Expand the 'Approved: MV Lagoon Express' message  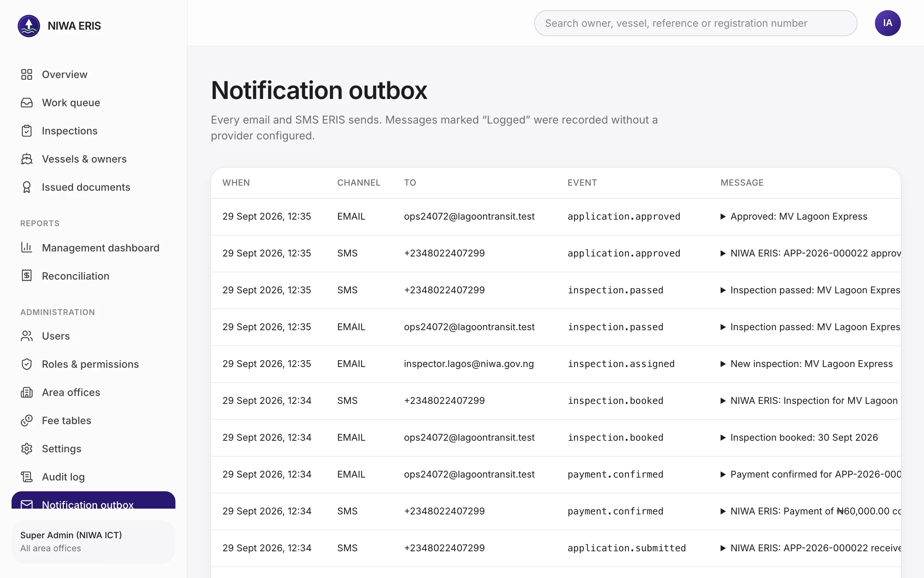793,216
